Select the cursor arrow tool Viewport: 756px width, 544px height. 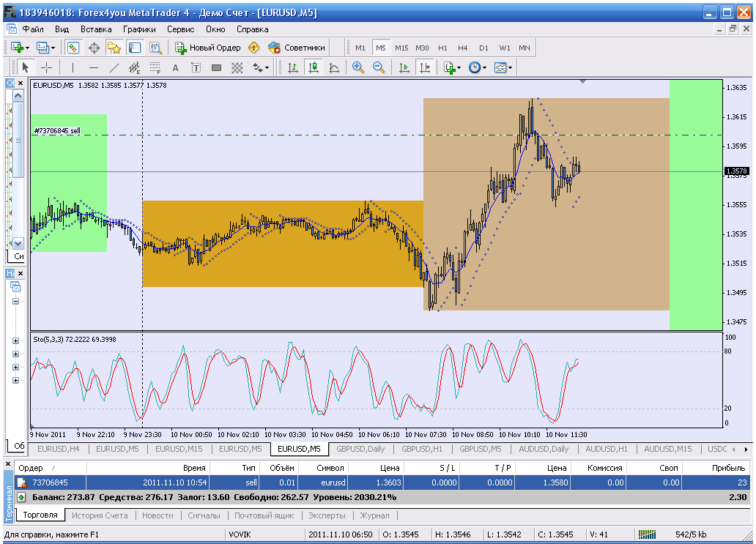(x=26, y=68)
